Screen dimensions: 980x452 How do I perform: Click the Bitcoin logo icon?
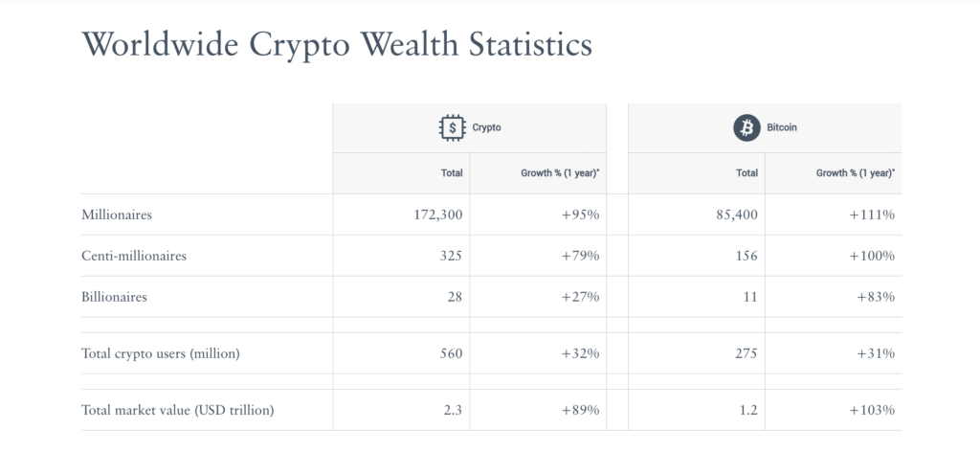point(746,127)
